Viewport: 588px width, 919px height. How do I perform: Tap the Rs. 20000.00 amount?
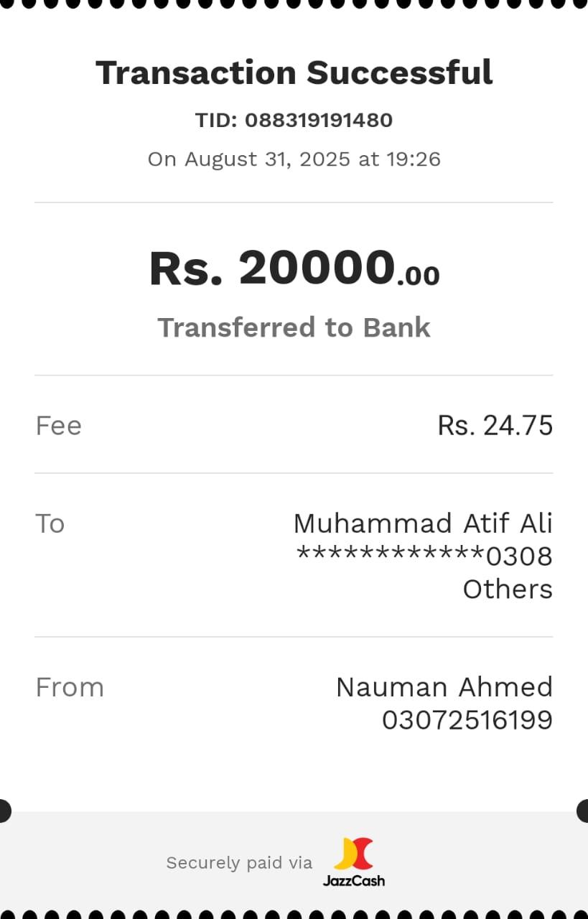294,269
